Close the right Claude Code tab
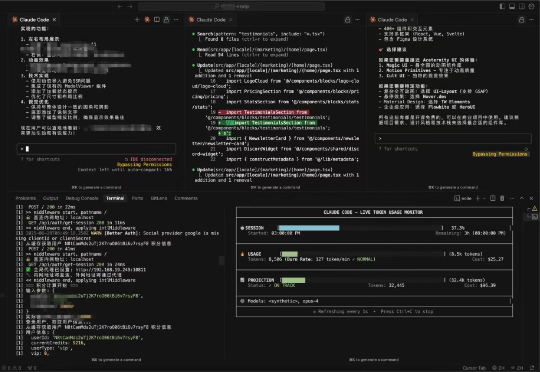The height and width of the screenshot is (372, 540). (x=412, y=20)
